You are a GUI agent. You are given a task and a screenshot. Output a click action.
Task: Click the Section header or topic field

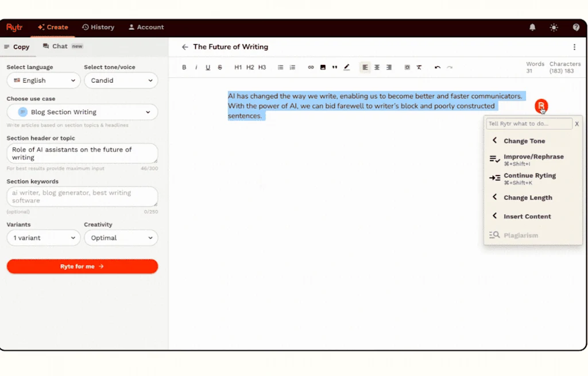(x=82, y=153)
